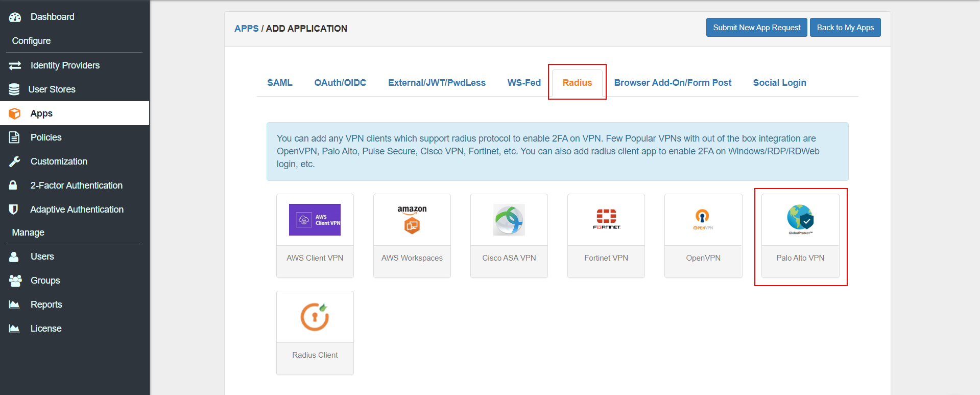Switch to the OAuth/OIDC tab
The image size is (980, 395).
[340, 83]
